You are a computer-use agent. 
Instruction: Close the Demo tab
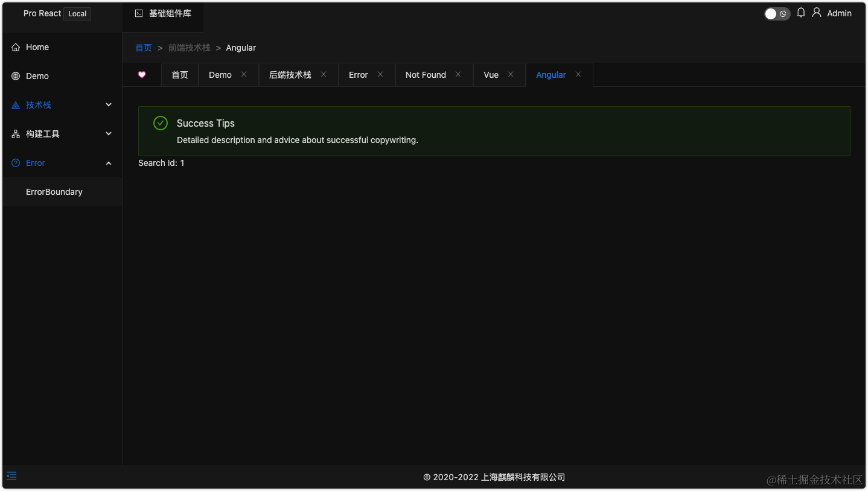[244, 74]
